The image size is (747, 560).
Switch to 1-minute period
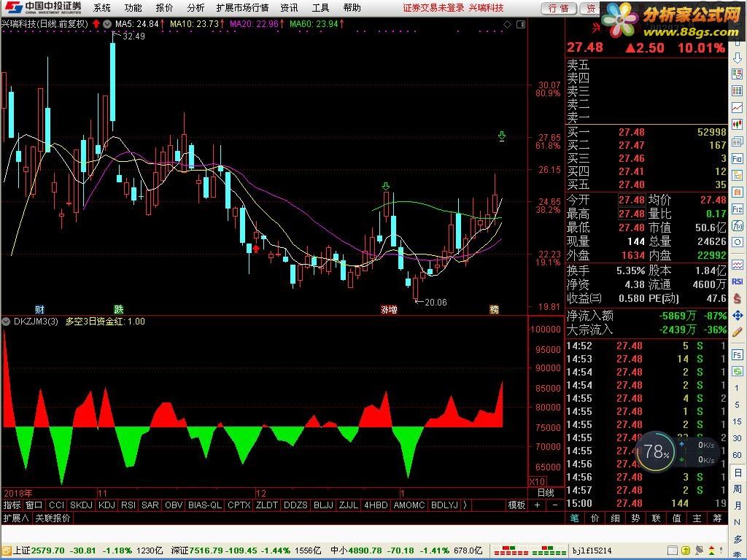click(737, 388)
